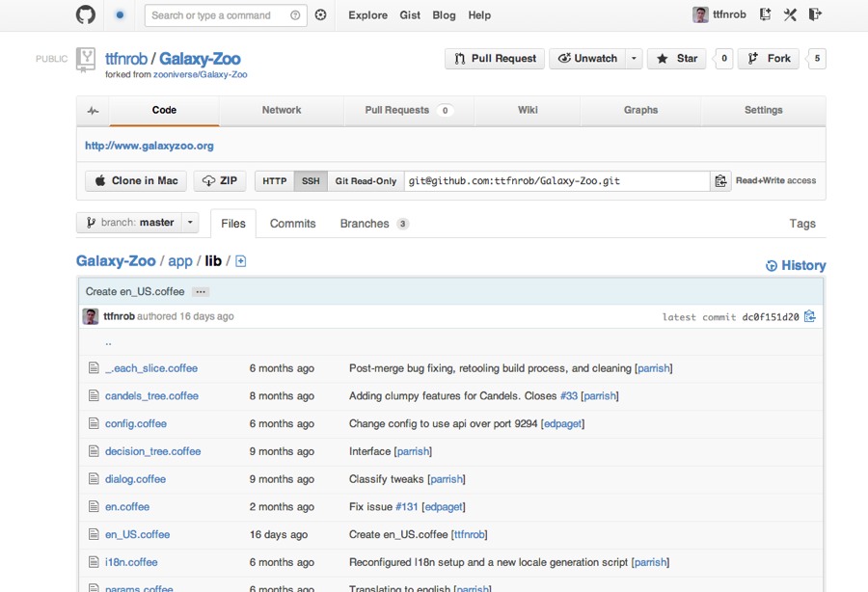Image resolution: width=868 pixels, height=592 pixels.
Task: Open the pulse activity tab icon
Action: (x=93, y=111)
